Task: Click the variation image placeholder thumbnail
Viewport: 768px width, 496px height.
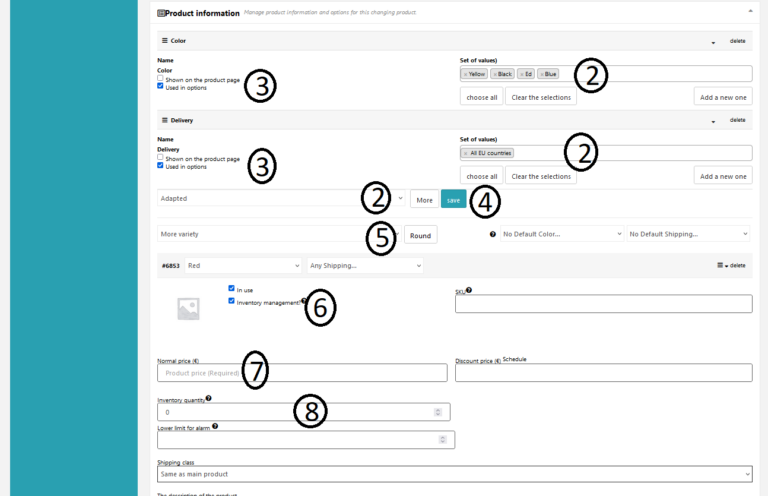Action: click(188, 309)
